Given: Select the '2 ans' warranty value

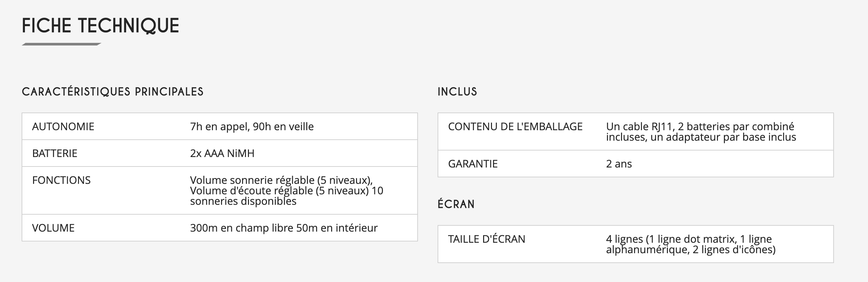Looking at the screenshot, I should point(619,164).
